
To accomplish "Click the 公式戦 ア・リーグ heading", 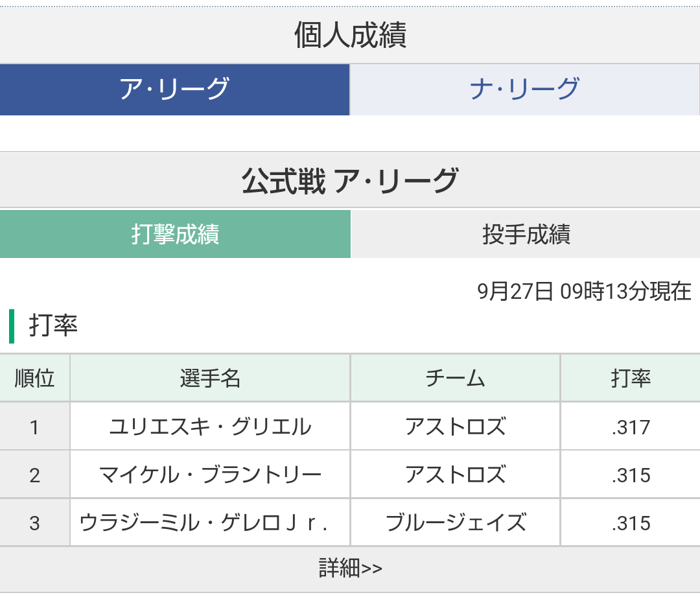I will tap(350, 180).
